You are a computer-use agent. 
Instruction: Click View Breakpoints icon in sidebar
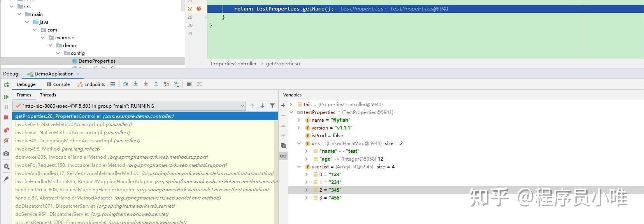coord(6,130)
